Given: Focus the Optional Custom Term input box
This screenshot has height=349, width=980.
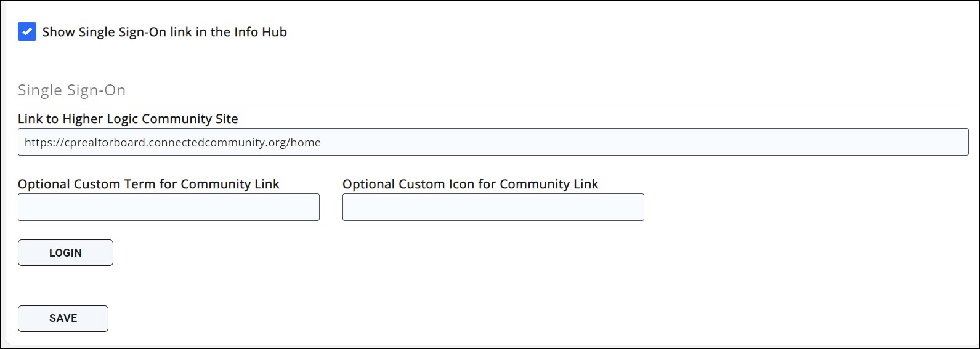Looking at the screenshot, I should point(168,207).
